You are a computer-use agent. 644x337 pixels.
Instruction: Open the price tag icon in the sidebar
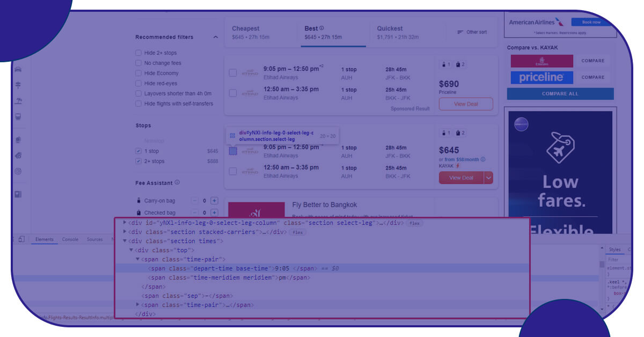point(18,156)
